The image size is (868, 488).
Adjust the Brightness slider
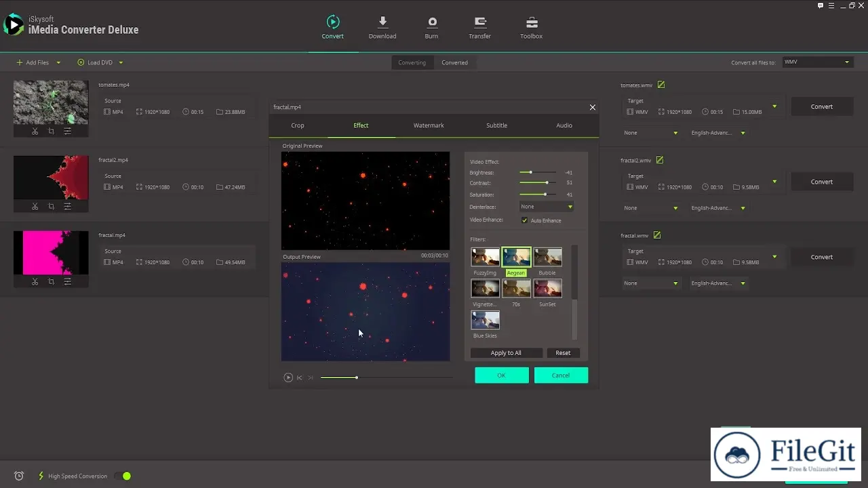click(x=538, y=172)
